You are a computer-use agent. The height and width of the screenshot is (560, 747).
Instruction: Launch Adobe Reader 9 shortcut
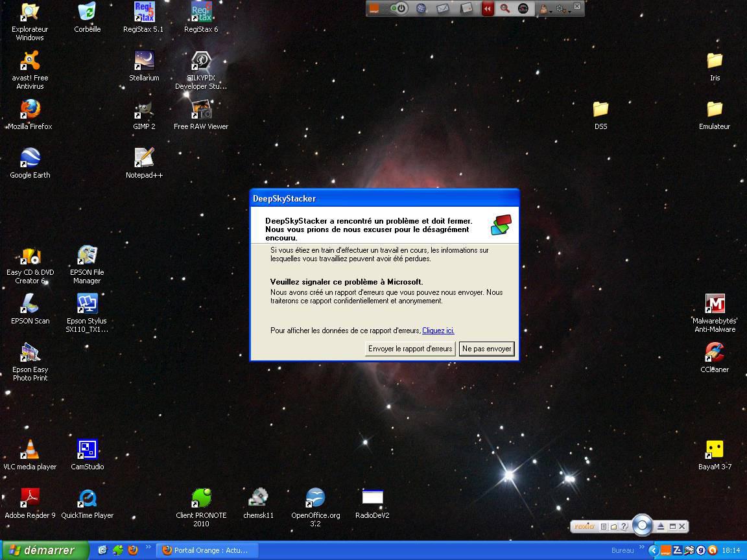point(30,504)
